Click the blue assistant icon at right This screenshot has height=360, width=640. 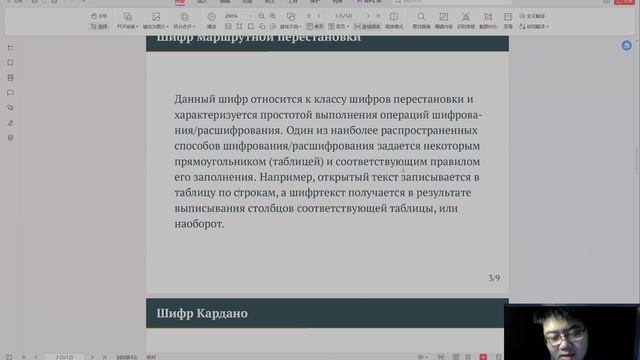[x=627, y=45]
